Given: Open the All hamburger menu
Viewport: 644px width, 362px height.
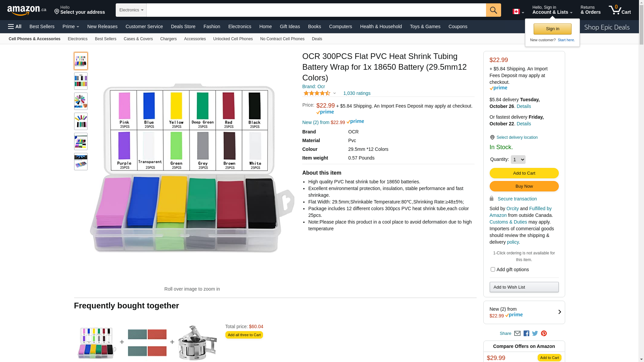Looking at the screenshot, I should 15,26.
